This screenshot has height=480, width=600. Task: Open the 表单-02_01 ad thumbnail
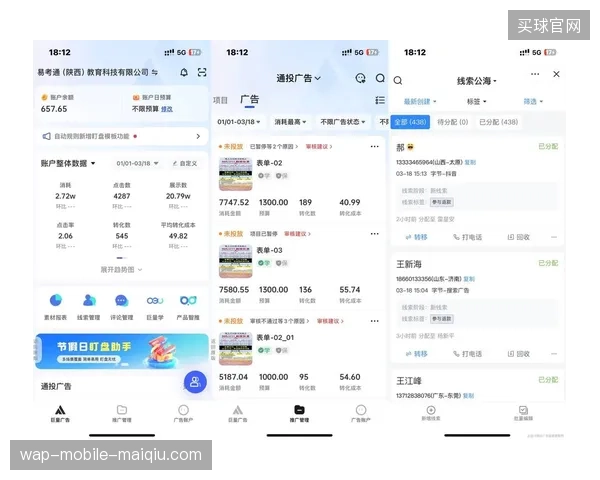(236, 348)
